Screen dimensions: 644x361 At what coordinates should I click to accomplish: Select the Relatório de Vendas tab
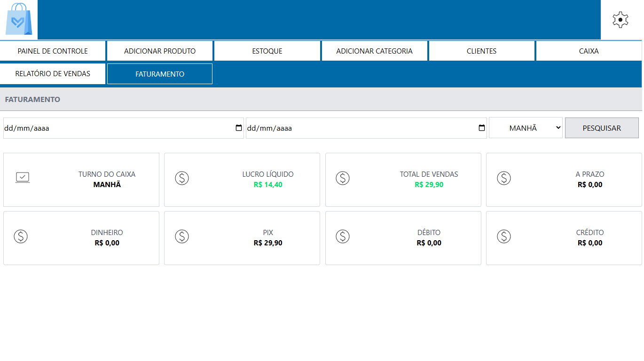(53, 74)
